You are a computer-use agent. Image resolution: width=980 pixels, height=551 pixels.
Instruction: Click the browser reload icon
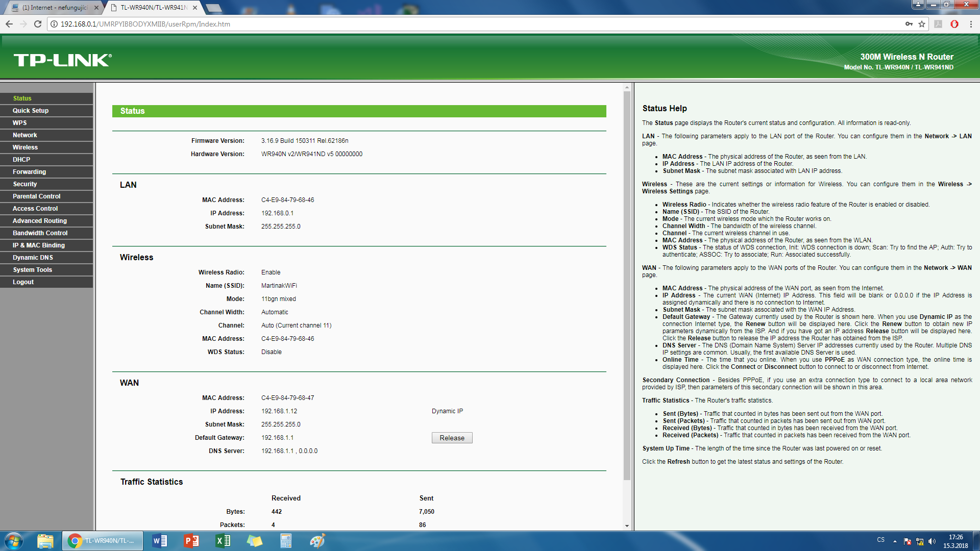click(x=38, y=24)
